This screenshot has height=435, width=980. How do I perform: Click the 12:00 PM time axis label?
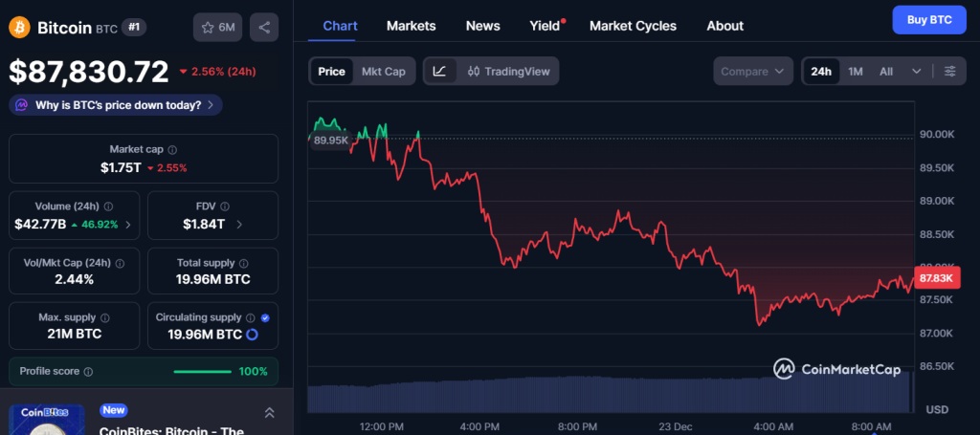pyautogui.click(x=381, y=427)
